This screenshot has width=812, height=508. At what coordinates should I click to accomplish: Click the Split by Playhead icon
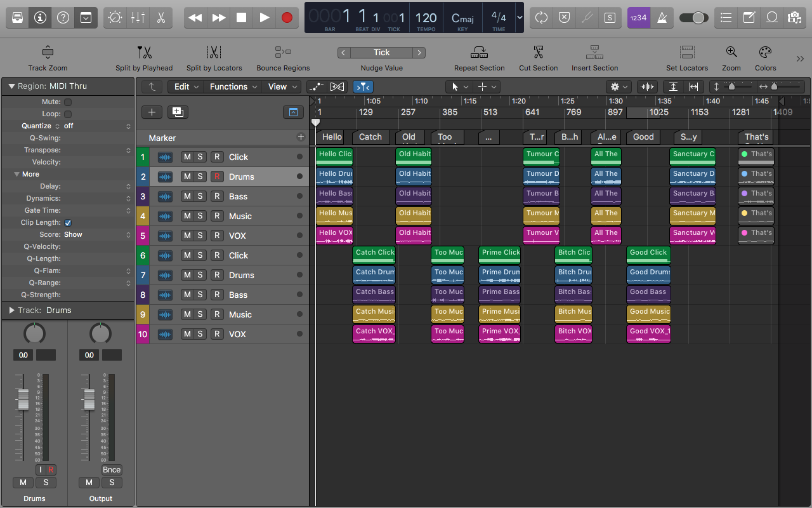144,53
